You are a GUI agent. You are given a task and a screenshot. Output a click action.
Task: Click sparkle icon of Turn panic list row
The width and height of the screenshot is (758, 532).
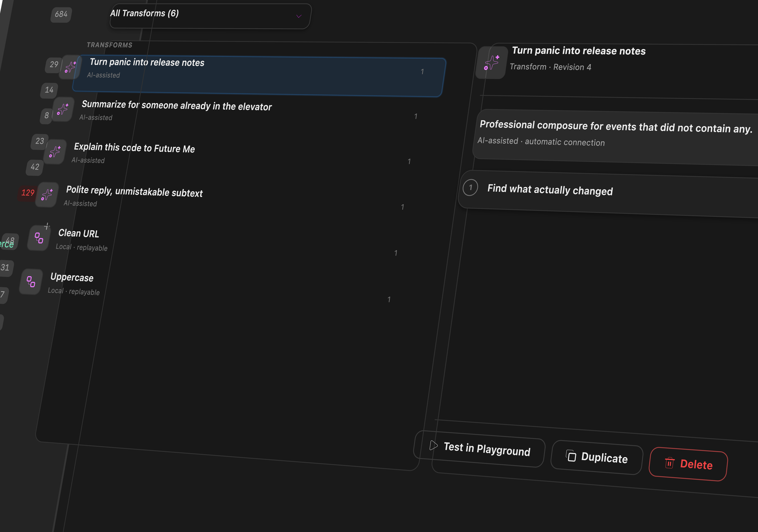click(x=70, y=67)
